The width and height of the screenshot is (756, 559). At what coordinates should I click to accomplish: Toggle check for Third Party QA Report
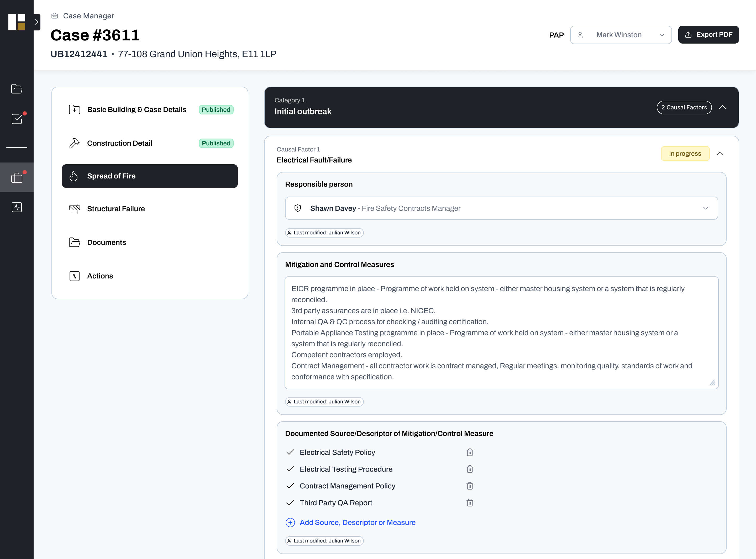click(290, 503)
